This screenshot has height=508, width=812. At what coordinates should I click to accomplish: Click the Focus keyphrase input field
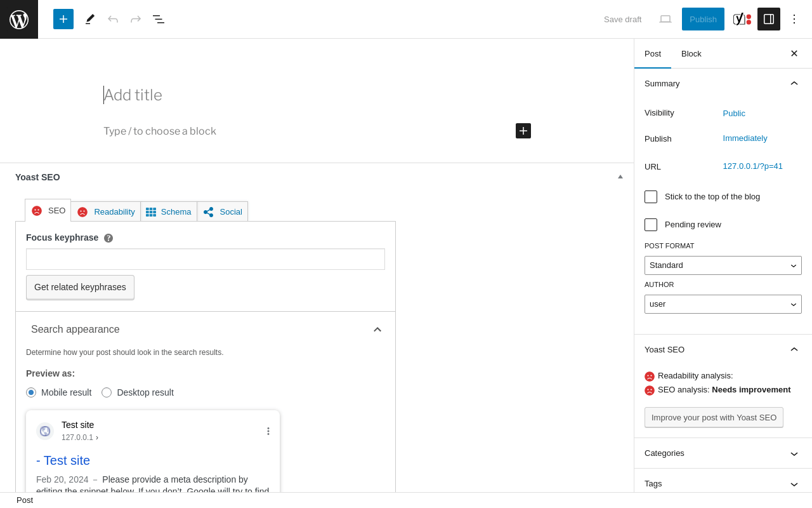pos(206,259)
